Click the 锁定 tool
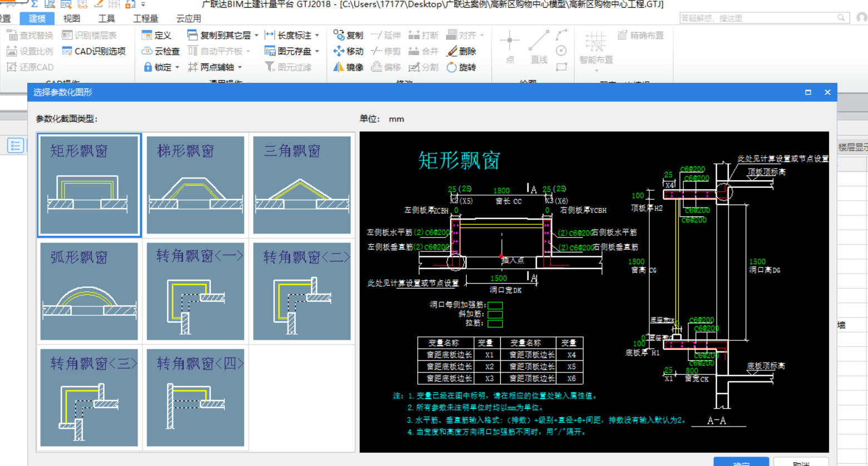The height and width of the screenshot is (466, 868). coord(157,67)
